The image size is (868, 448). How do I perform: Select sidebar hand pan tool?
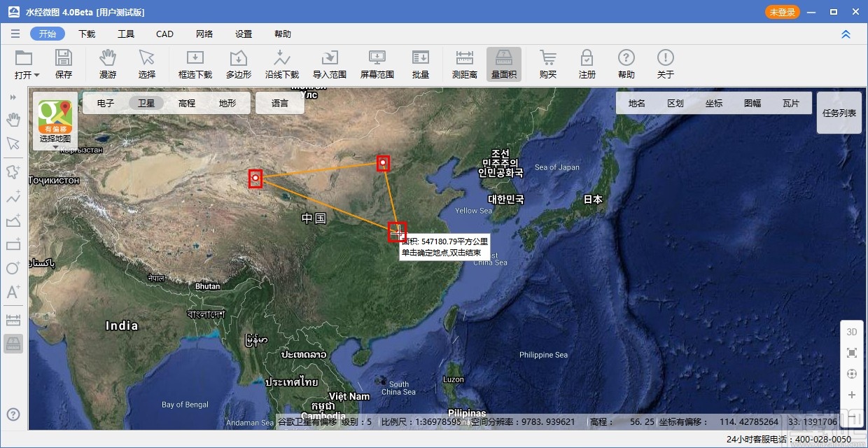click(13, 120)
